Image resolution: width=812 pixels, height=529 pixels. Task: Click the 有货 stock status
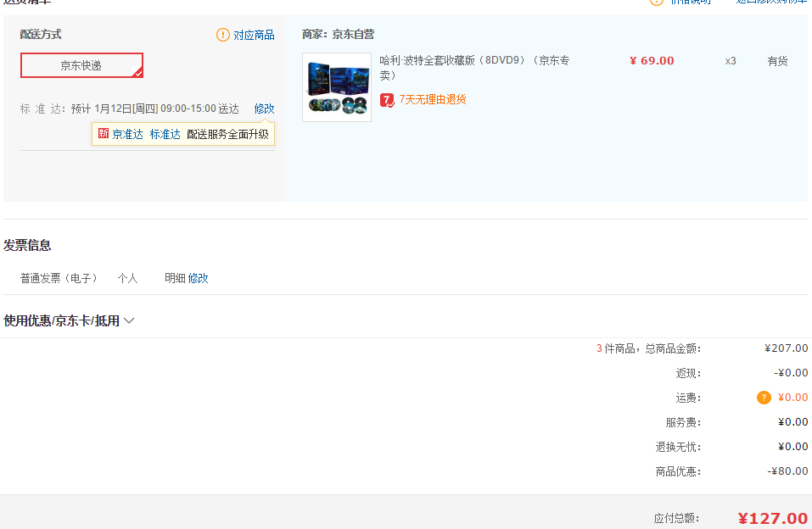[x=777, y=61]
